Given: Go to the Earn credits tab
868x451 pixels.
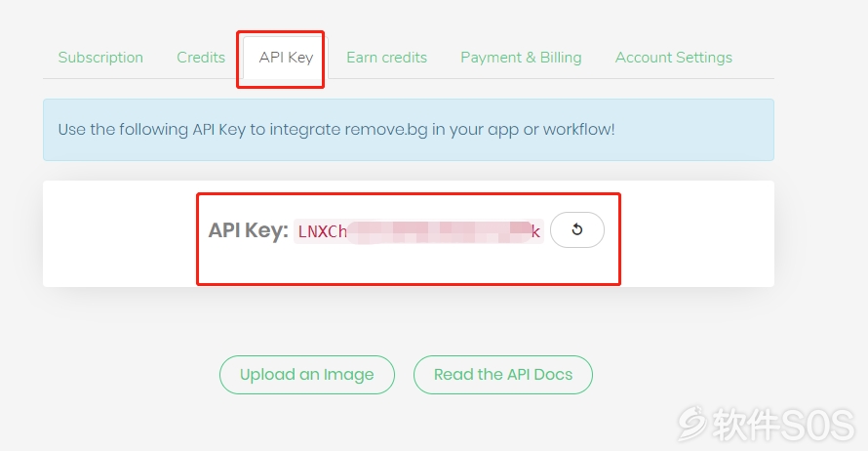Looking at the screenshot, I should (386, 58).
